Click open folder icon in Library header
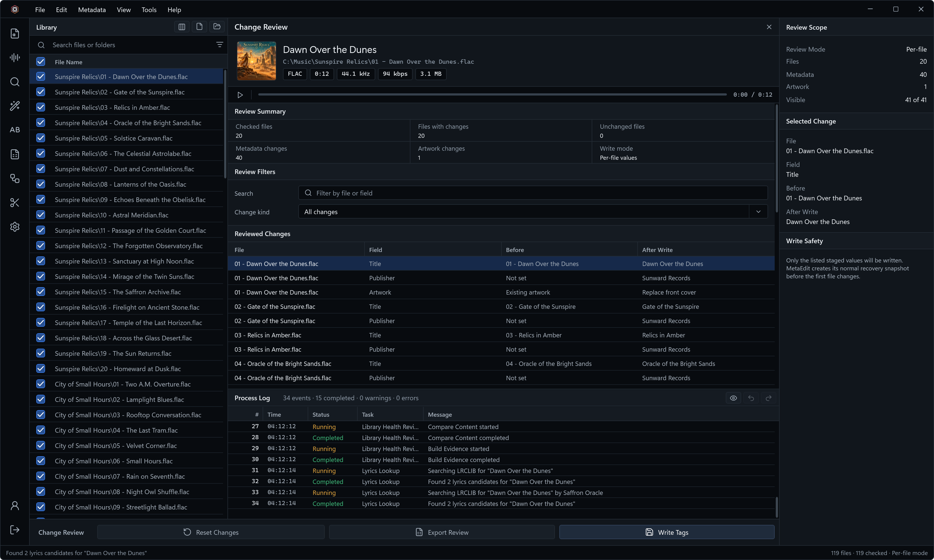This screenshot has height=560, width=934. pyautogui.click(x=217, y=27)
